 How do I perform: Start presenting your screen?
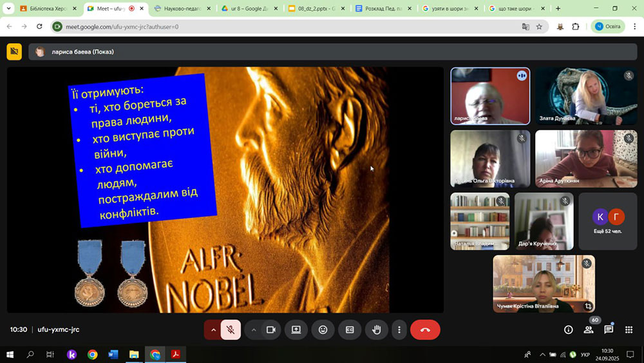click(296, 329)
